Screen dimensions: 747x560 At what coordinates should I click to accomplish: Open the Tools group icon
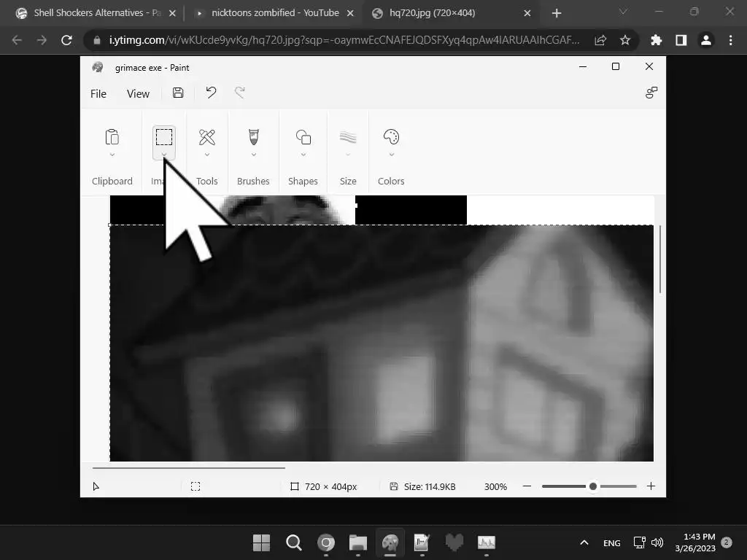pos(206,137)
